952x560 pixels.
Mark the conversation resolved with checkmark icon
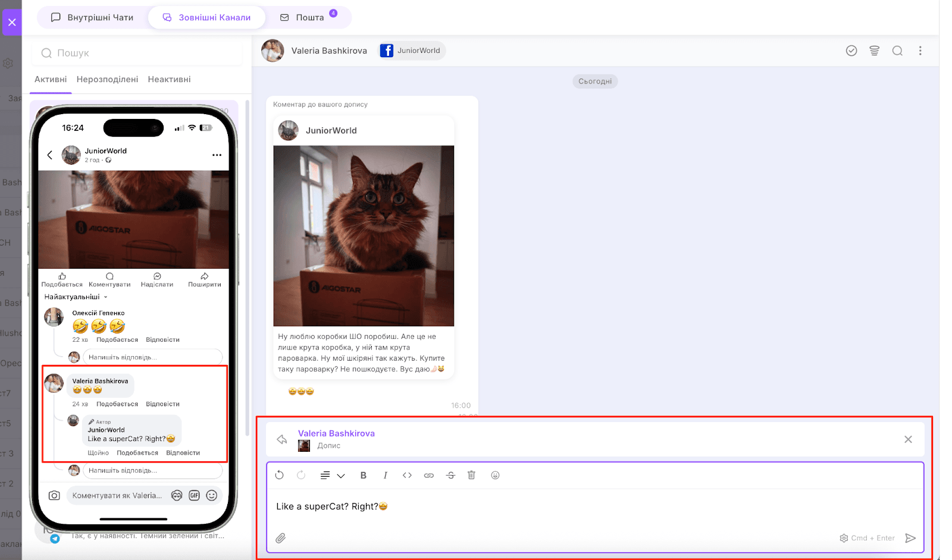pos(851,51)
